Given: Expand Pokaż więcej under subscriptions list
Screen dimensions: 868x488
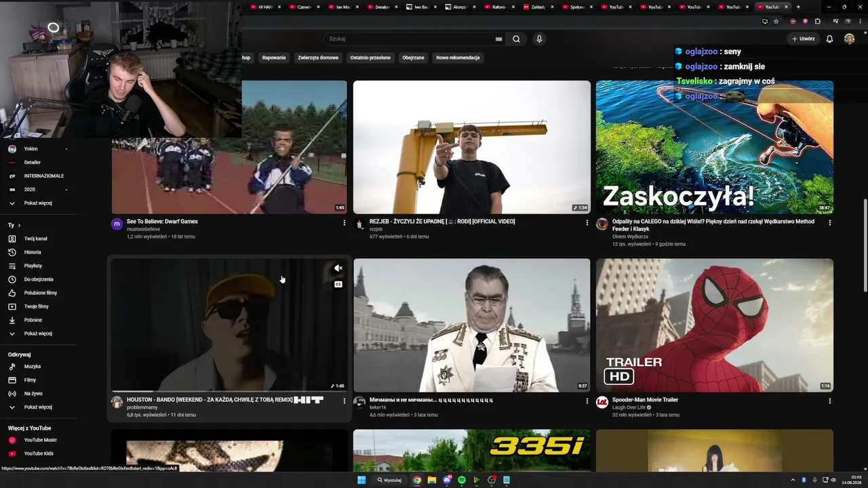Looking at the screenshot, I should coord(39,203).
